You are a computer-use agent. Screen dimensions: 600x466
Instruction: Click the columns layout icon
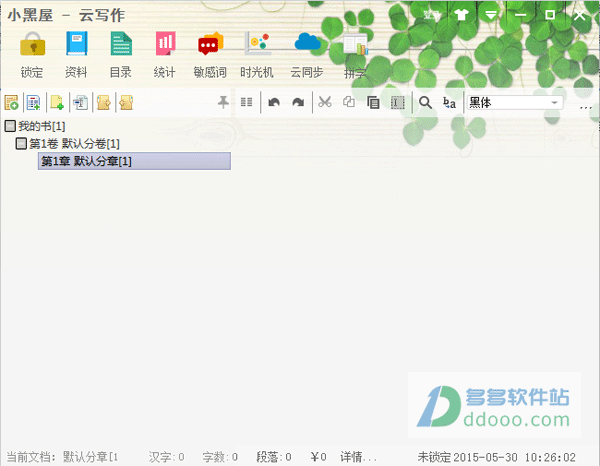coord(246,102)
